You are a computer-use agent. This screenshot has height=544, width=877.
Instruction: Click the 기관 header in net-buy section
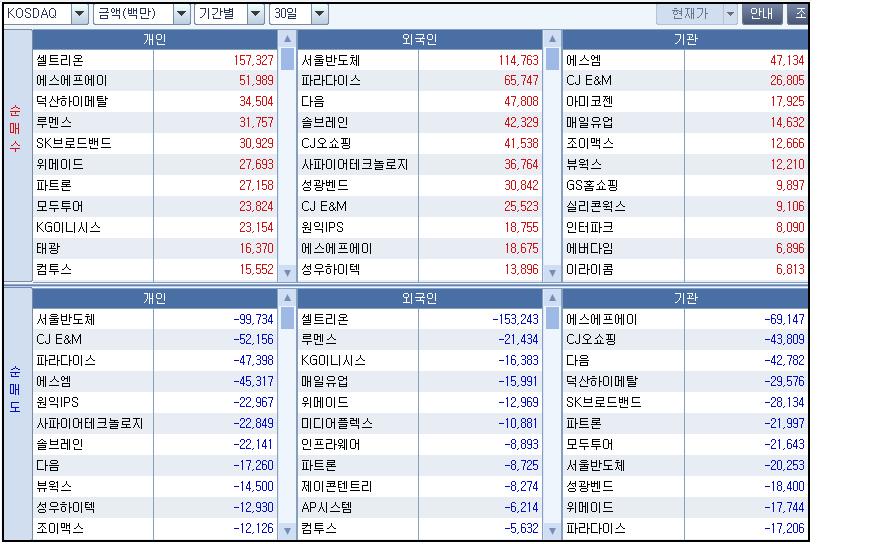tap(686, 39)
